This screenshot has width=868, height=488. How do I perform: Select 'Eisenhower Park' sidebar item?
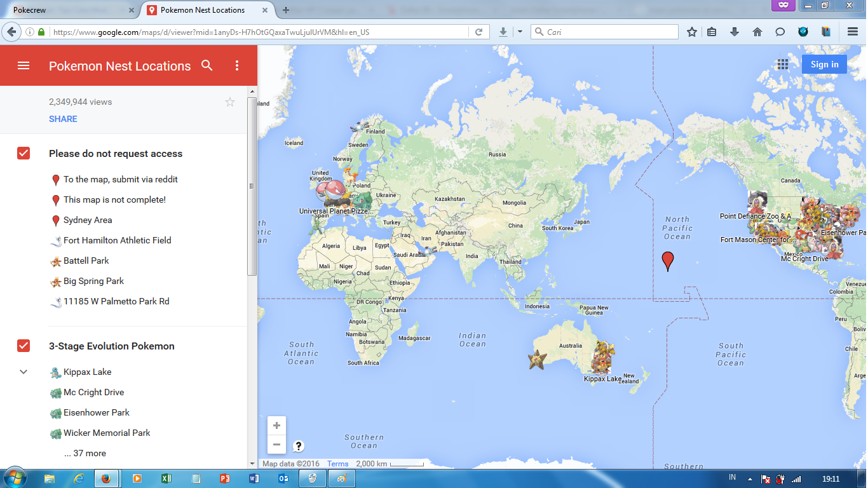[97, 412]
